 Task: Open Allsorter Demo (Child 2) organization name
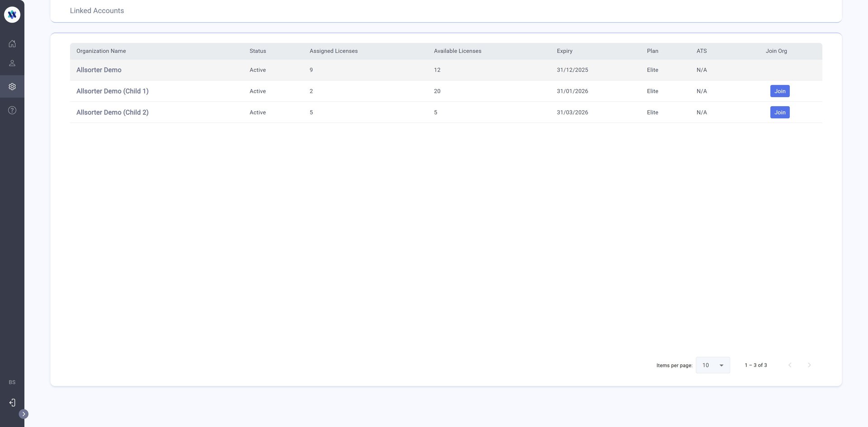(112, 113)
